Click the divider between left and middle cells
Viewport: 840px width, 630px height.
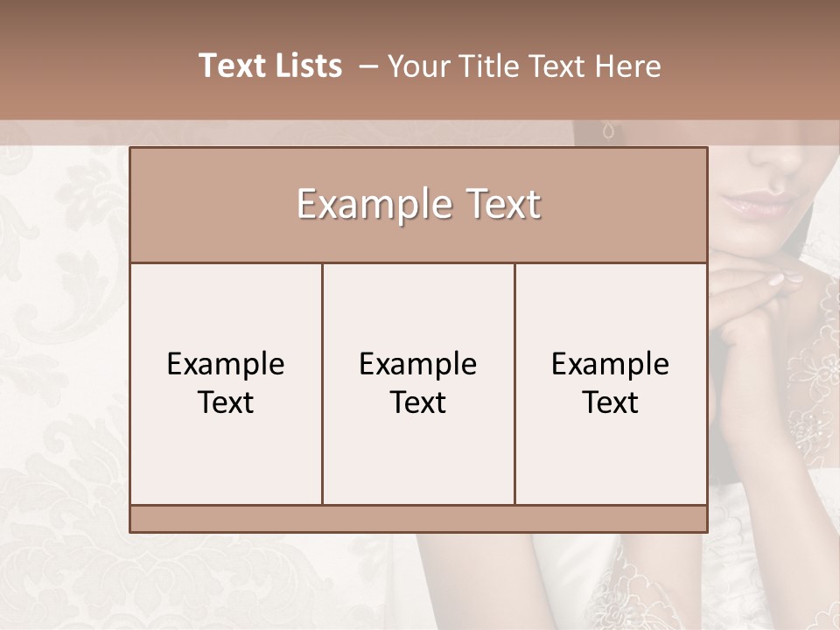click(322, 383)
